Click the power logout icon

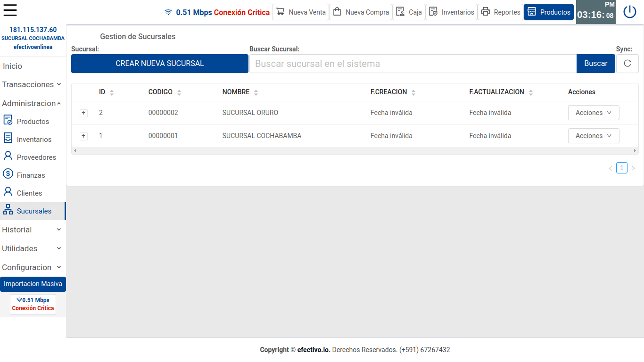[630, 12]
